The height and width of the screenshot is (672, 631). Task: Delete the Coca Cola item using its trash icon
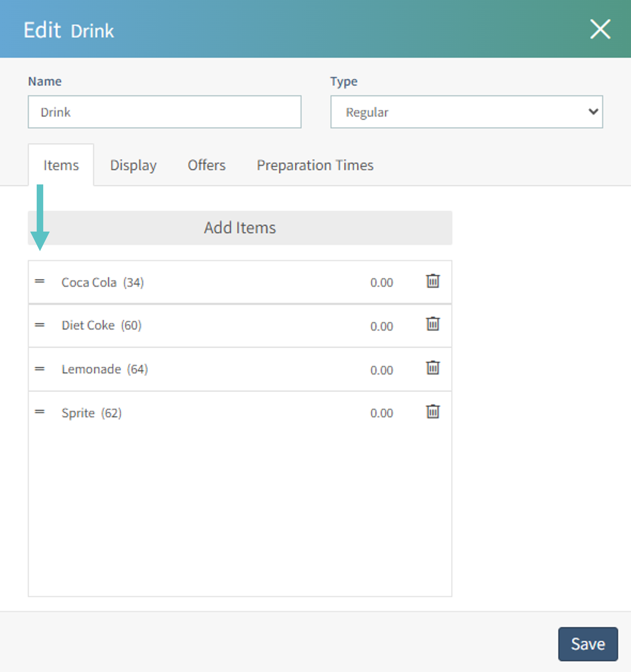point(432,281)
